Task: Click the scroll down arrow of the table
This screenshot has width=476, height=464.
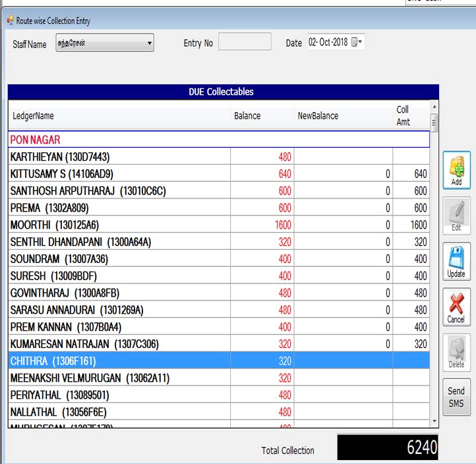Action: [x=434, y=421]
